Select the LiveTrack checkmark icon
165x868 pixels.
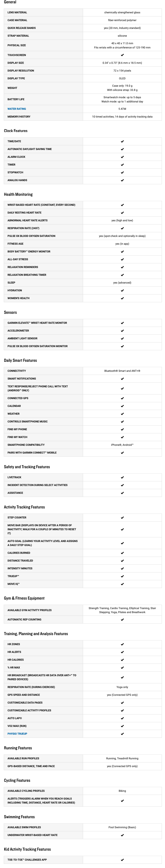pos(122,478)
